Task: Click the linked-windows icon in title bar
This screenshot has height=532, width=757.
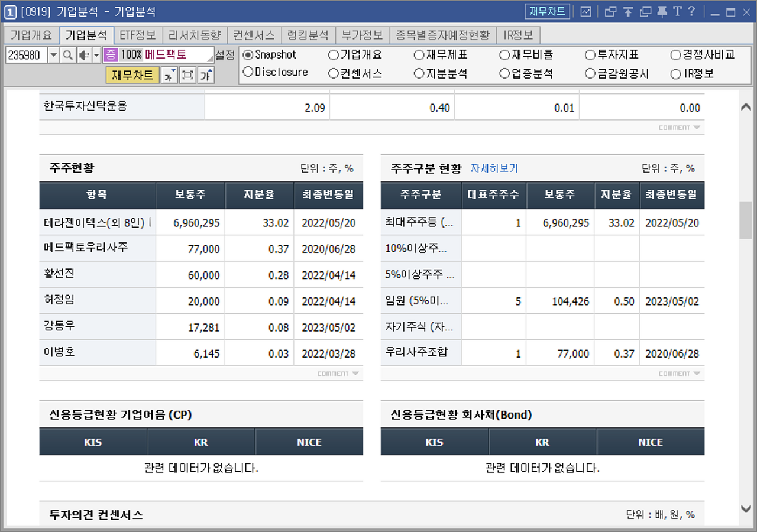Action: pos(610,12)
